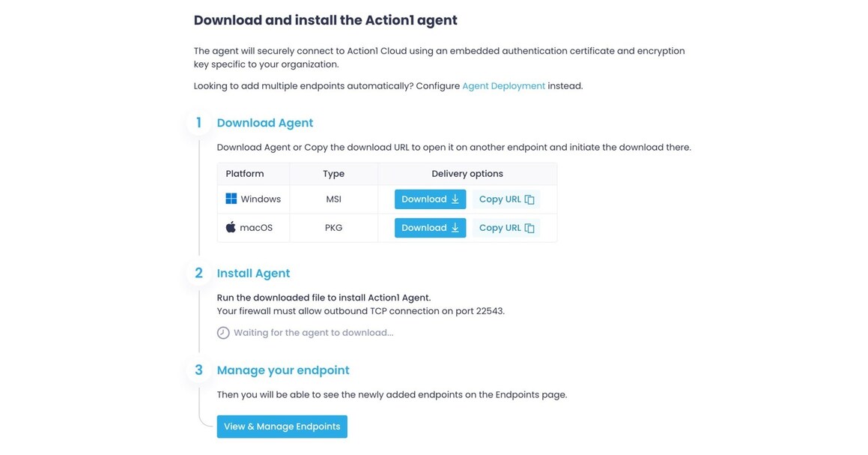Viewport: 868px width, 455px height.
Task: Click the waiting clock icon under Install Agent
Action: click(223, 332)
